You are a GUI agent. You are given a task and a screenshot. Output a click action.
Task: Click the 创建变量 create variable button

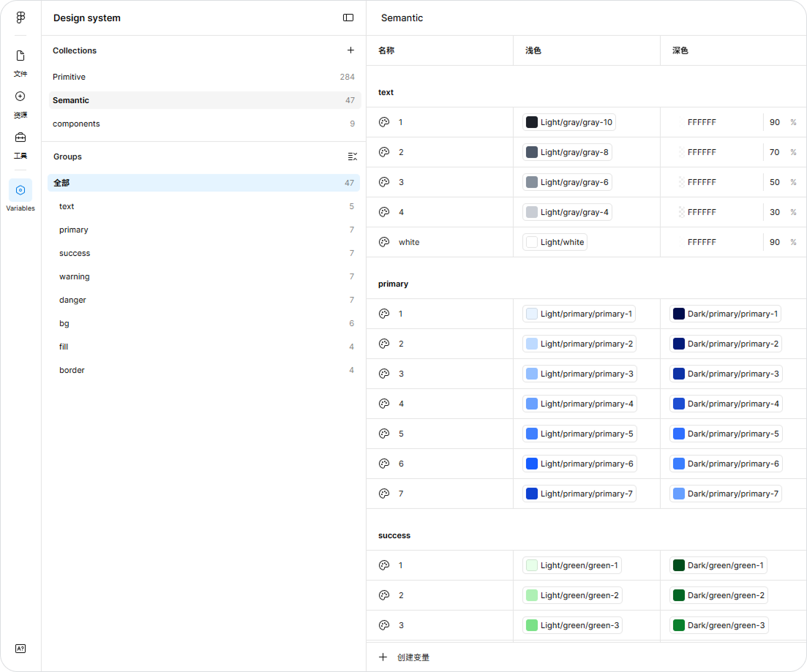404,657
